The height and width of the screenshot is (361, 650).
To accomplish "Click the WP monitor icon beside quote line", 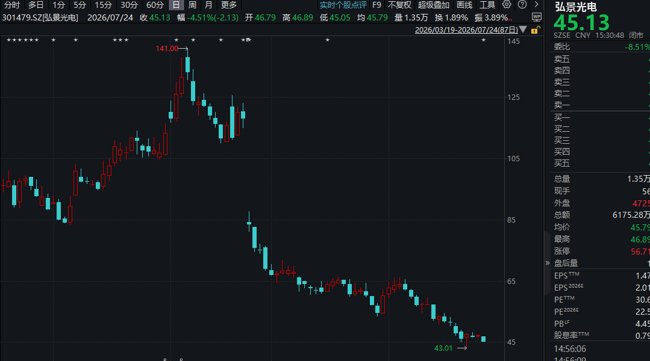I will [537, 17].
